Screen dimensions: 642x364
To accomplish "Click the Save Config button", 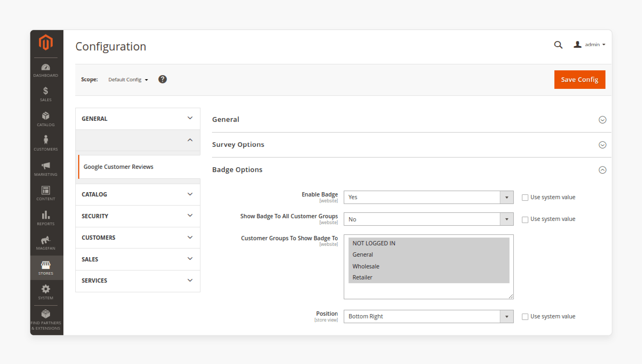I will [x=579, y=79].
